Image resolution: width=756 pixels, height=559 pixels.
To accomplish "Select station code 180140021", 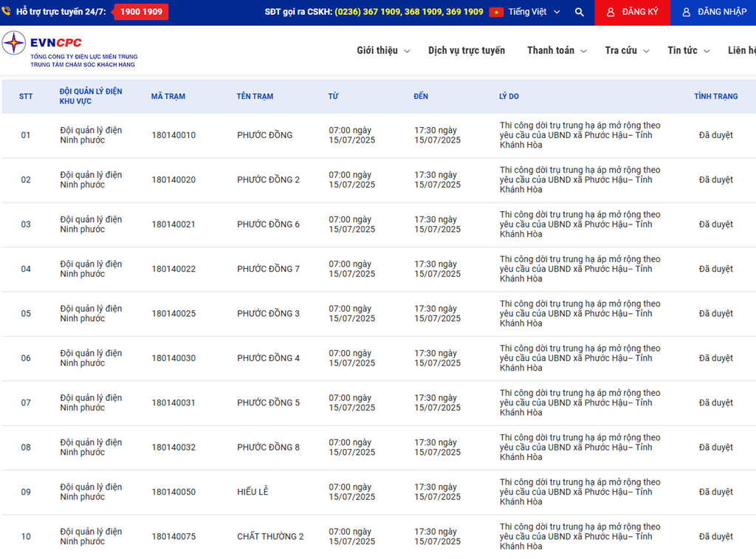I will coord(173,224).
